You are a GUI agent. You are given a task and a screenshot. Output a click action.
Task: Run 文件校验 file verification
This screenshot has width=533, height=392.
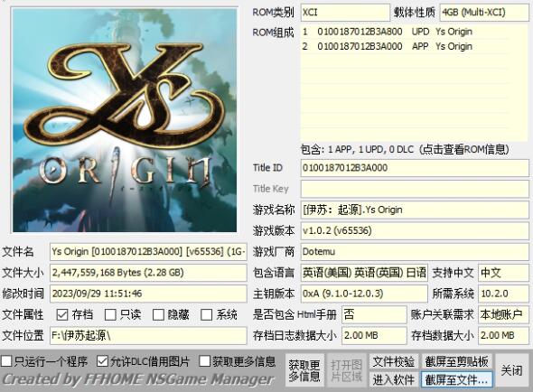click(x=394, y=361)
